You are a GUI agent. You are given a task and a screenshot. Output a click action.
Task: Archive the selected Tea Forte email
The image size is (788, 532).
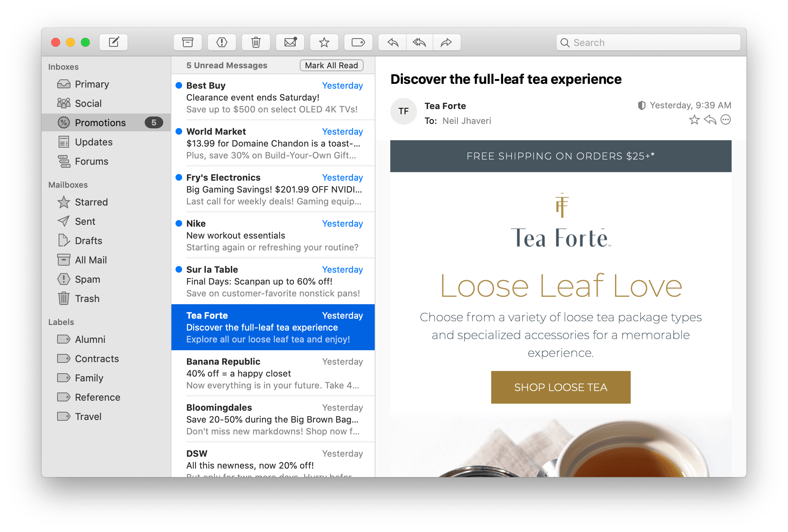point(188,42)
